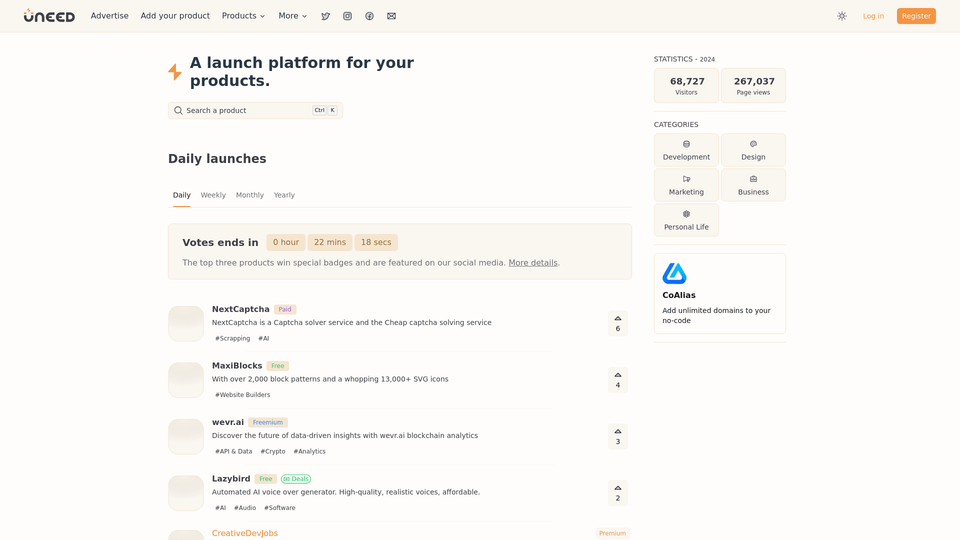The width and height of the screenshot is (960, 540).
Task: Open the Lazybird product thumbnail
Action: click(186, 493)
